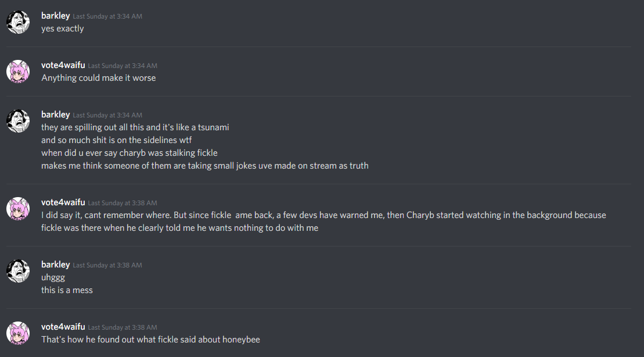Click the "this is a mess" message text
This screenshot has height=357, width=644.
tap(67, 290)
